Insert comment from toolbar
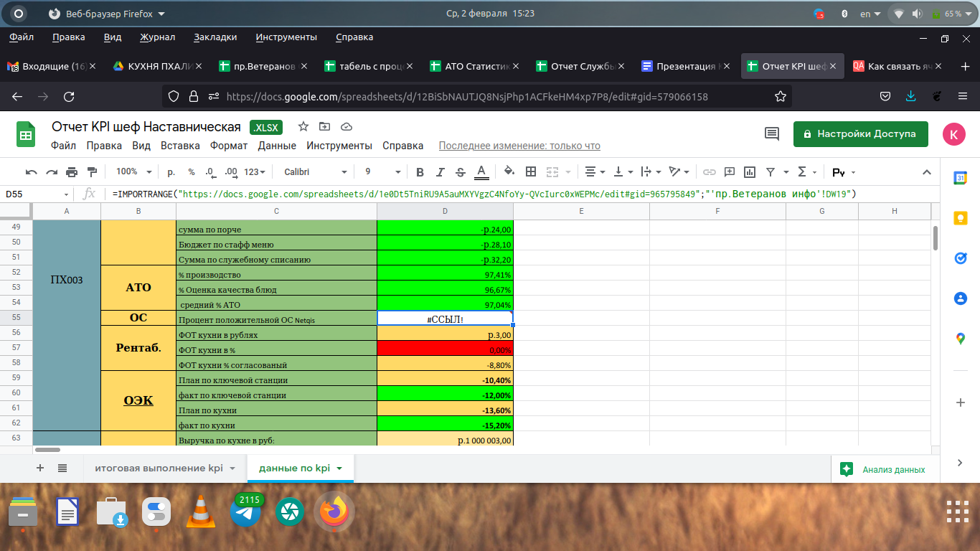This screenshot has height=551, width=980. tap(730, 172)
